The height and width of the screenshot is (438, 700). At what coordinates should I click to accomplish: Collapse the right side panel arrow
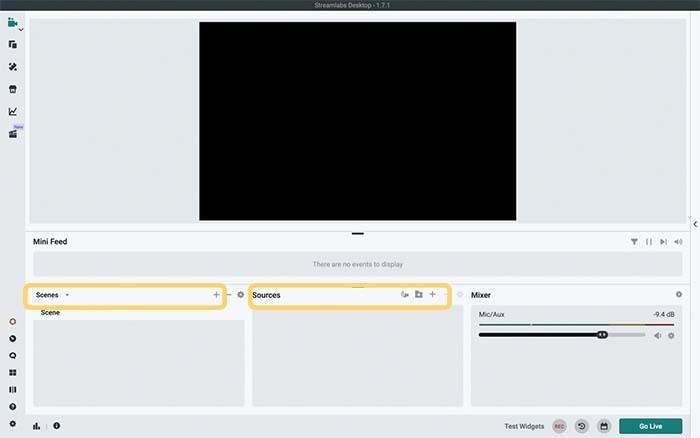(x=695, y=224)
